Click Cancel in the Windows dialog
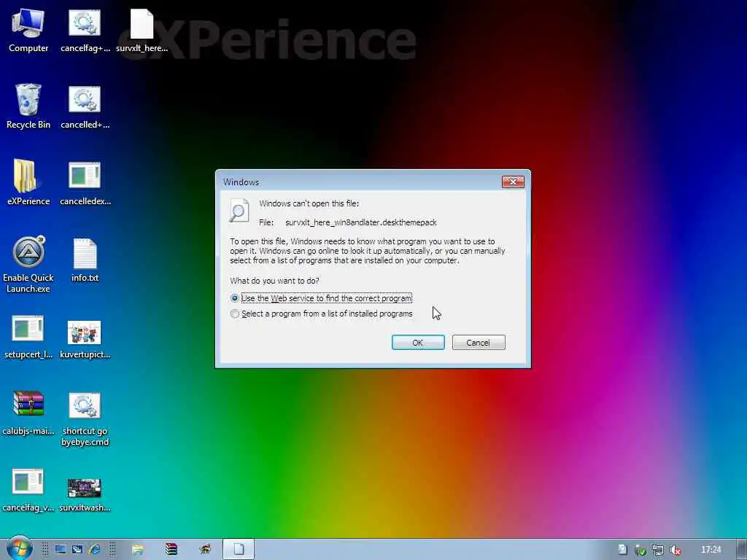Viewport: 747px width, 560px height. pos(479,343)
